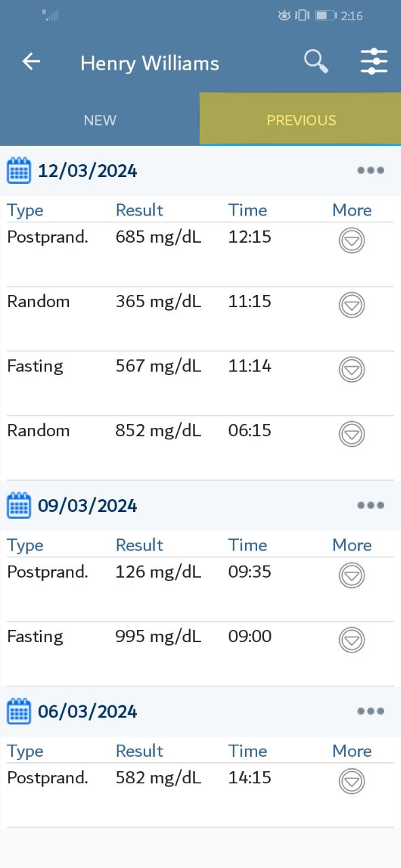Viewport: 401px width, 868px height.
Task: Tap the battery icon in status bar
Action: click(326, 15)
